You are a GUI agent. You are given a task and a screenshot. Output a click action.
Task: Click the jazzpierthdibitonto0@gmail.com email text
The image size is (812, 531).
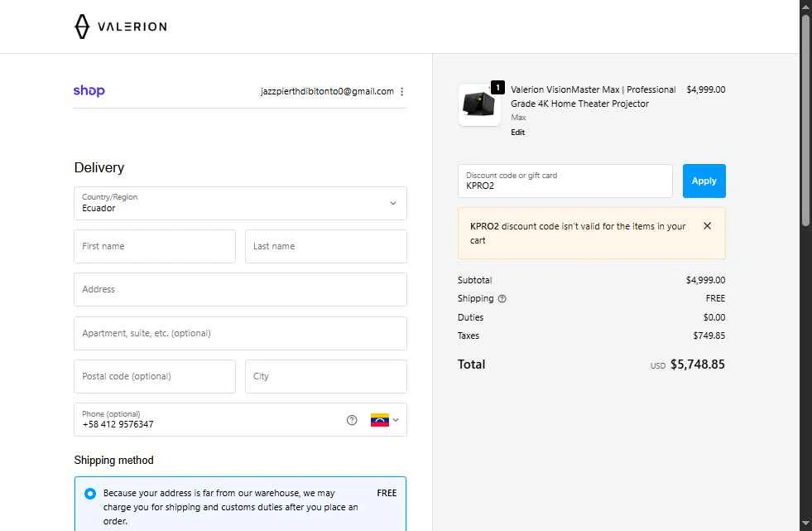[x=327, y=92]
